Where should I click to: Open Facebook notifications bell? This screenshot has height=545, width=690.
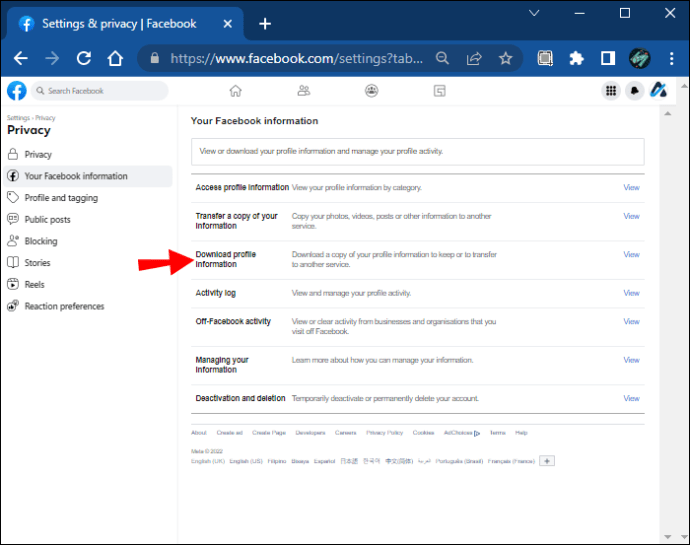pyautogui.click(x=634, y=91)
